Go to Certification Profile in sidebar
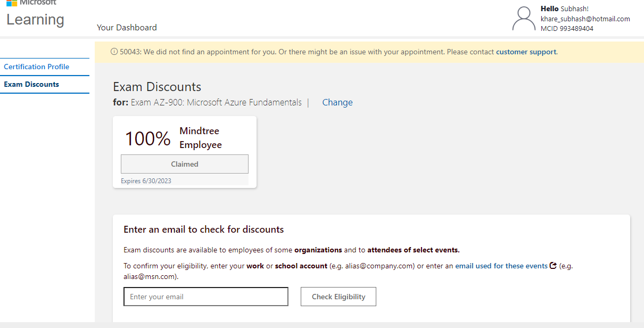 pos(37,67)
